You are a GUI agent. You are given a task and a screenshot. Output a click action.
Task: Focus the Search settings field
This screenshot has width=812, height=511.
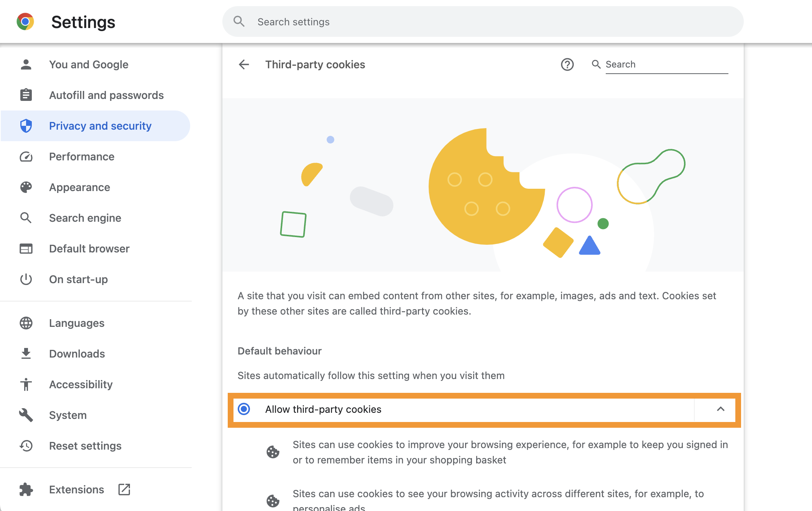(x=483, y=22)
